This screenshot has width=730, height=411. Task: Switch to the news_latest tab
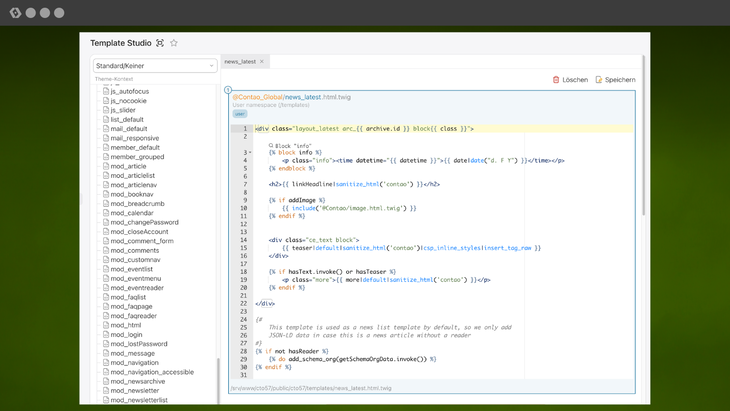[x=240, y=62]
